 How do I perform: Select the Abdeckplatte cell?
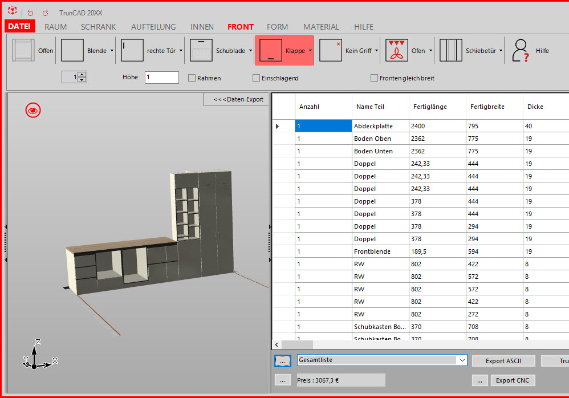[380, 126]
